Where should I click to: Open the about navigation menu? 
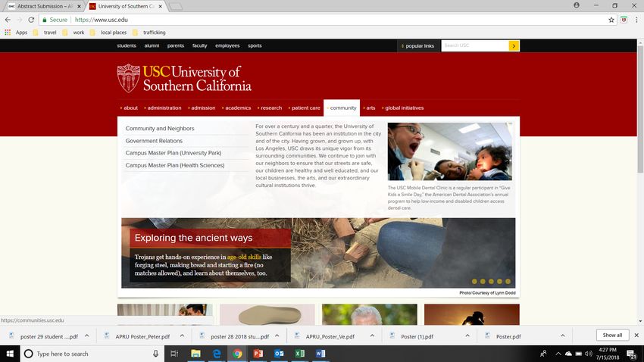[129, 108]
